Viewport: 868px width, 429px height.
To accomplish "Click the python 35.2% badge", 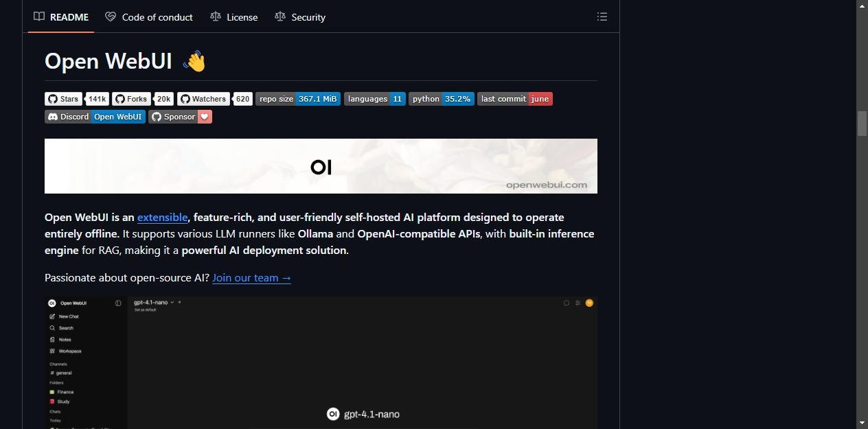I will point(442,99).
